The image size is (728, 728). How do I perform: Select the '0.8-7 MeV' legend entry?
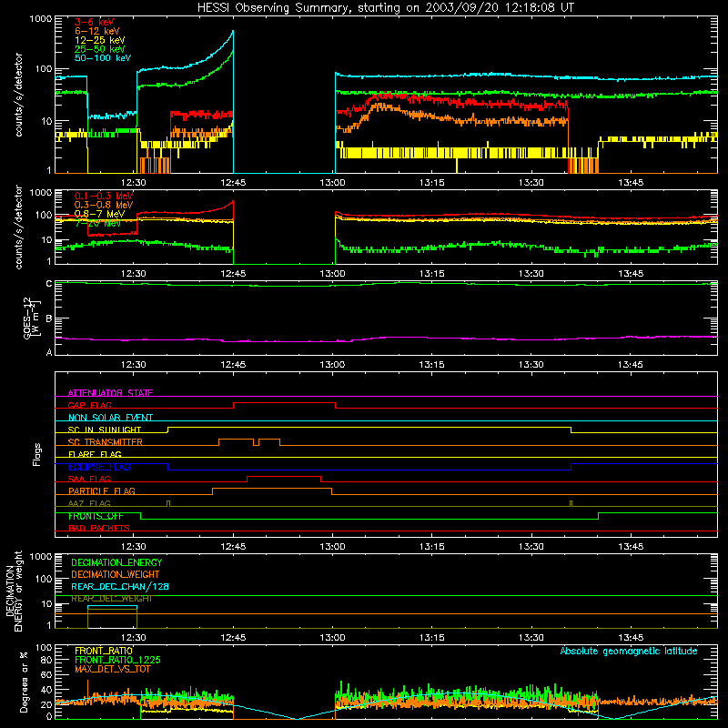point(99,214)
